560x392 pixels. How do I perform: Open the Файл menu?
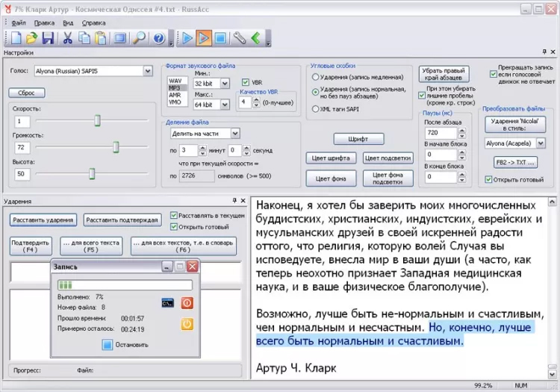point(18,22)
